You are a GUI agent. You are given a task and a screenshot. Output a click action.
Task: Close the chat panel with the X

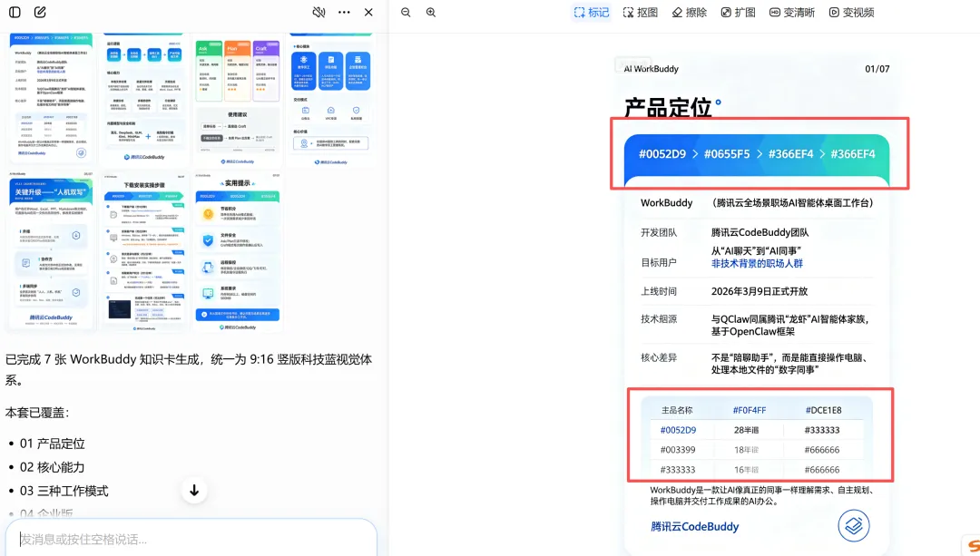pyautogui.click(x=368, y=12)
